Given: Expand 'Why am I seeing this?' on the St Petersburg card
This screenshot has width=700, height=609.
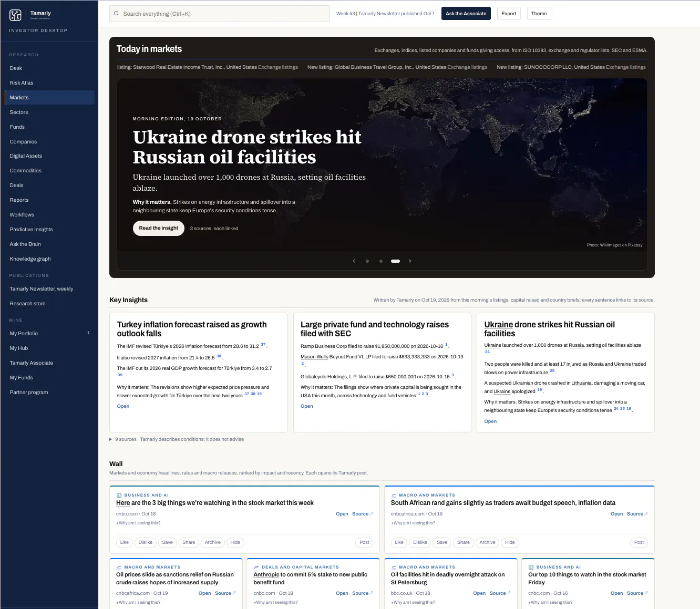Looking at the screenshot, I should [x=413, y=602].
